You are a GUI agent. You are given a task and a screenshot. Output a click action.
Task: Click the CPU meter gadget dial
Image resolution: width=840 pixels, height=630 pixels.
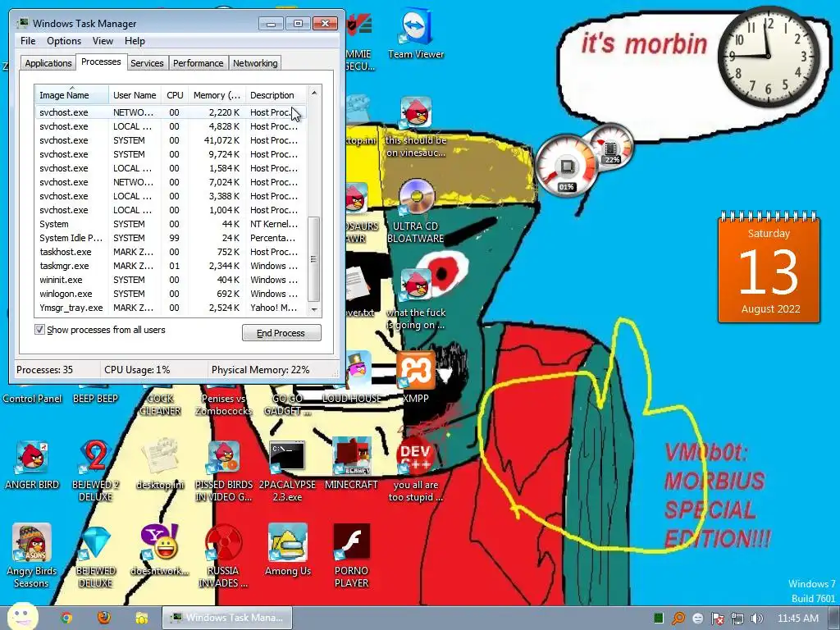(566, 167)
